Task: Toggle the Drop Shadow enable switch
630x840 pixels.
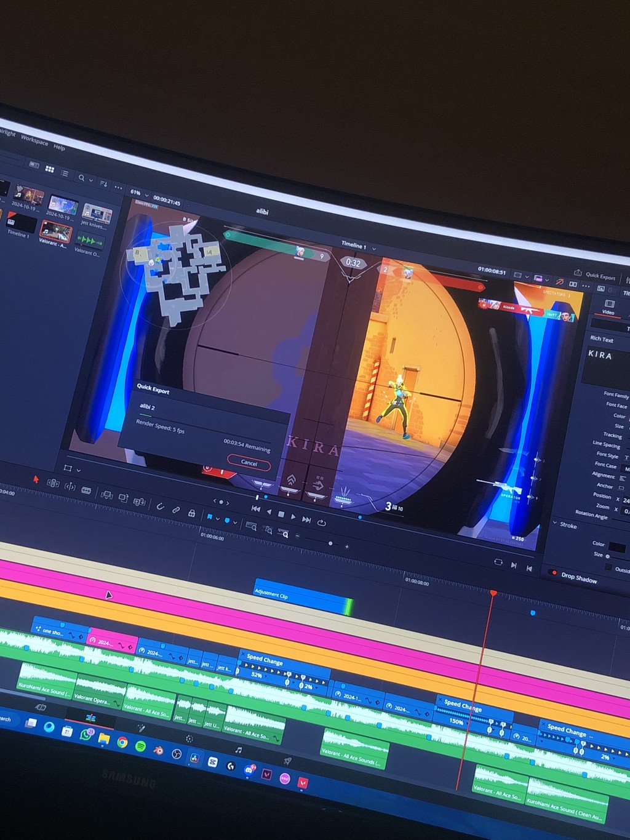Action: [552, 572]
